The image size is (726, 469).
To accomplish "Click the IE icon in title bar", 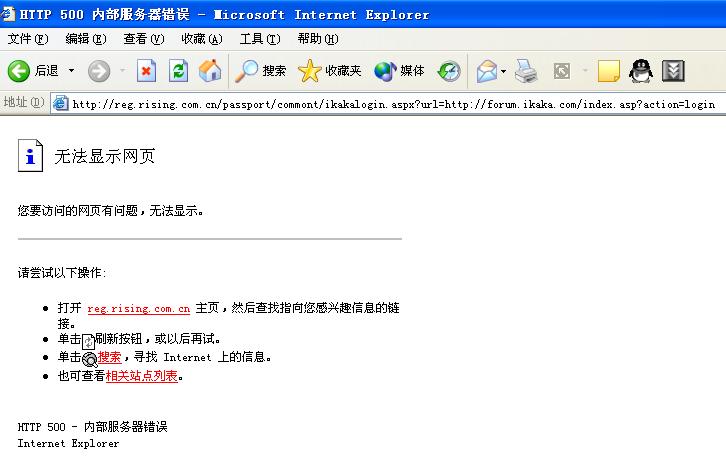I will [8, 14].
